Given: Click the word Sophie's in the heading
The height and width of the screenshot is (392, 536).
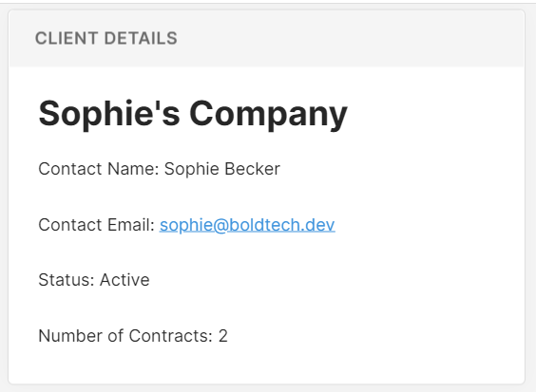Looking at the screenshot, I should point(109,114).
